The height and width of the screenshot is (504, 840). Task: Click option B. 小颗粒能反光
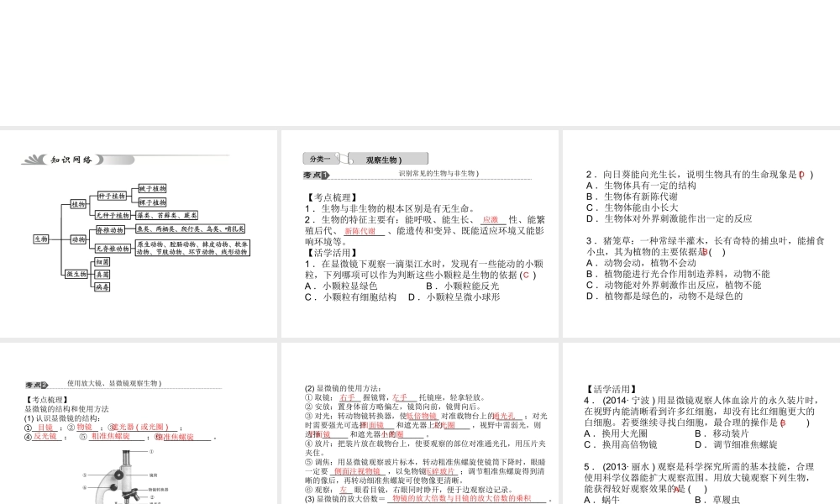(462, 286)
